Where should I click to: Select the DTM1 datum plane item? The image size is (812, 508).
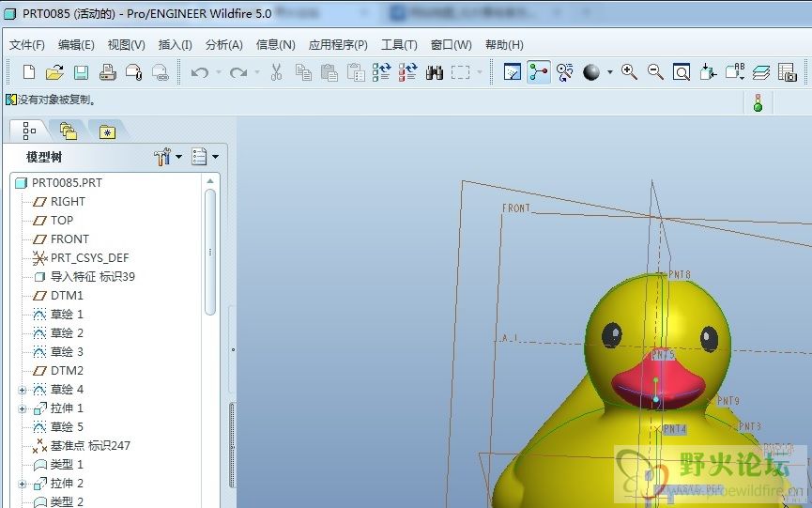pos(67,296)
